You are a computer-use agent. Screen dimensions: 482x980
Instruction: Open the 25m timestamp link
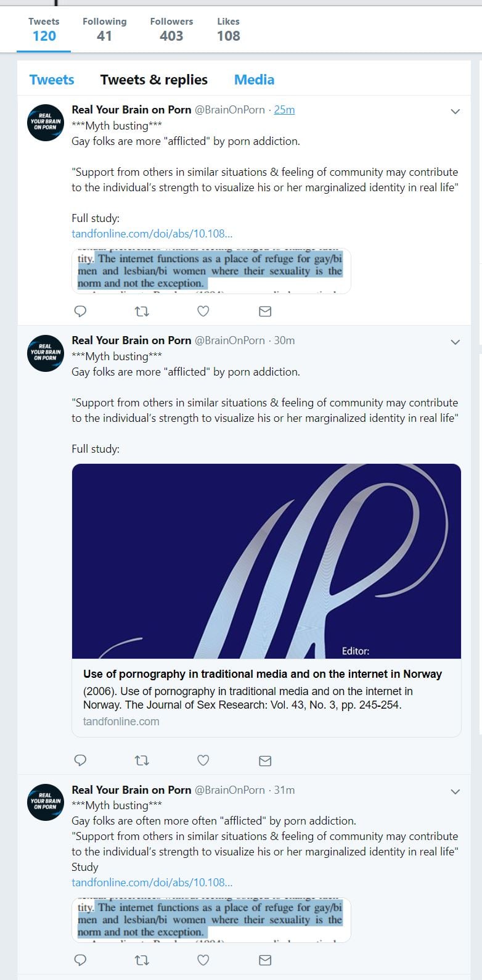[x=284, y=110]
